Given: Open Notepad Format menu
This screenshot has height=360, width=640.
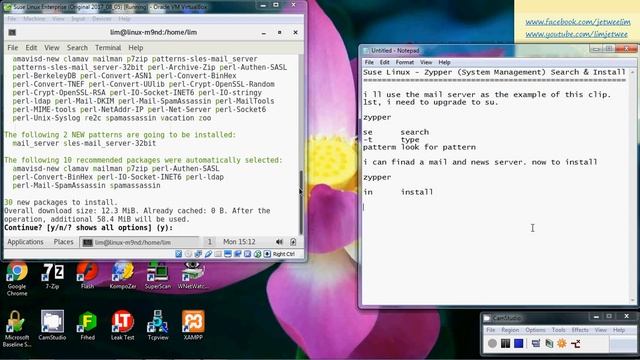Looking at the screenshot, I should (x=404, y=62).
